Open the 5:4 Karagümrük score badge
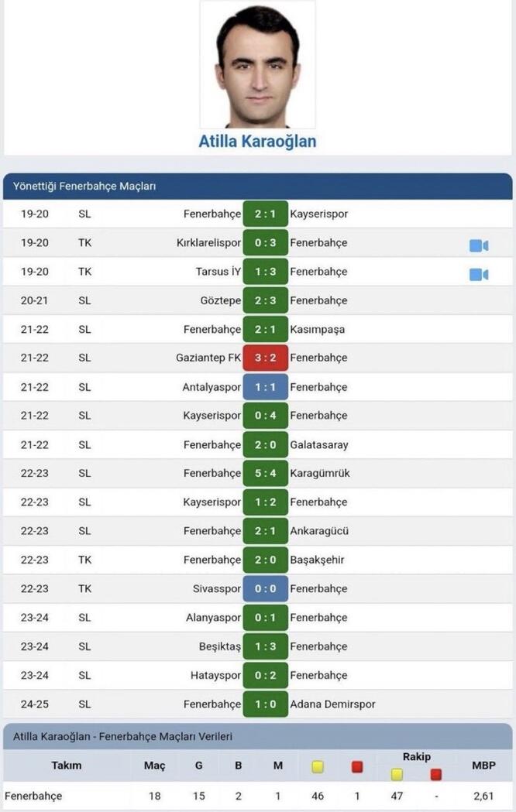Image resolution: width=516 pixels, height=812 pixels. coord(265,473)
